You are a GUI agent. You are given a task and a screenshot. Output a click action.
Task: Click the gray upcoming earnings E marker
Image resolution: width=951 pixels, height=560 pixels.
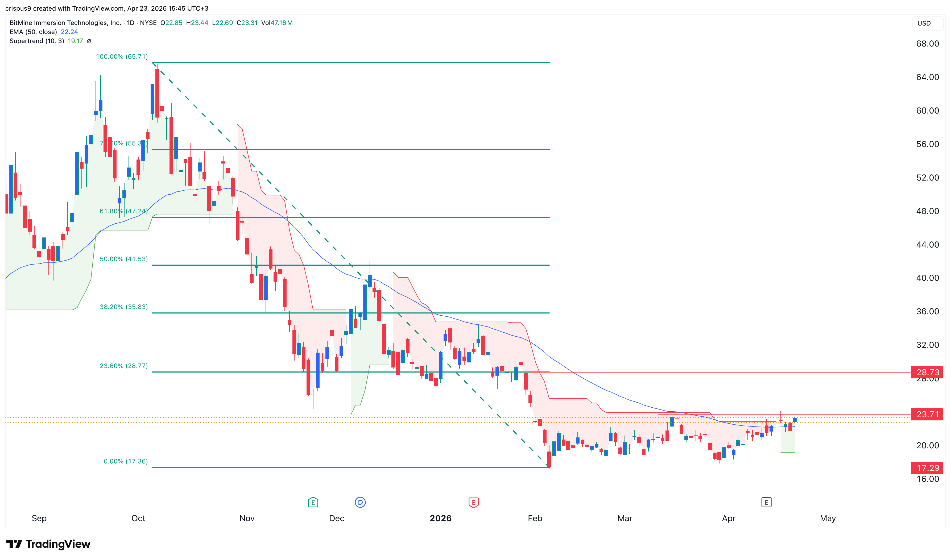766,502
